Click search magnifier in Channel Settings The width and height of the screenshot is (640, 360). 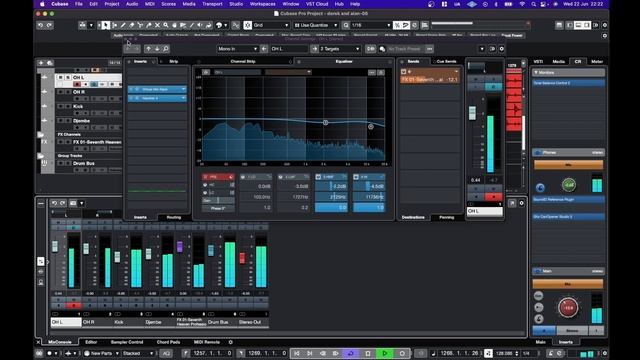coord(166,49)
